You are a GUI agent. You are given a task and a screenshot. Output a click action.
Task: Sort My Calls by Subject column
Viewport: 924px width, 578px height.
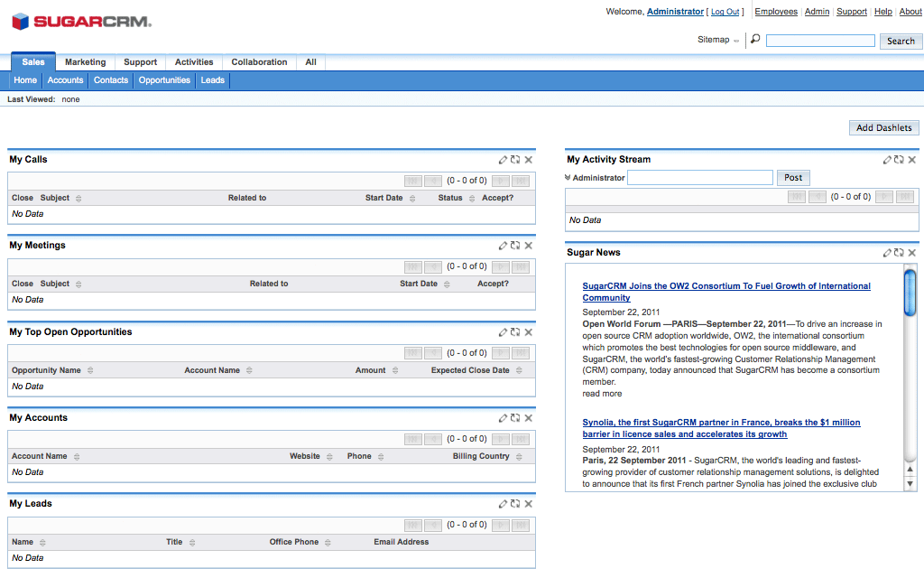coord(55,198)
